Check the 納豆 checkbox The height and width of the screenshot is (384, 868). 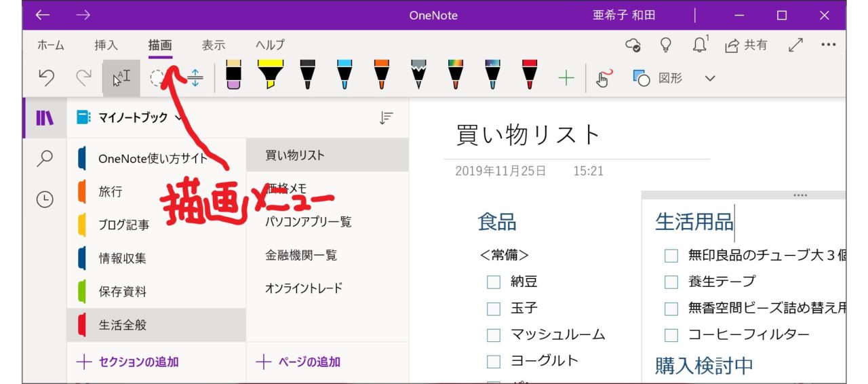click(x=494, y=282)
